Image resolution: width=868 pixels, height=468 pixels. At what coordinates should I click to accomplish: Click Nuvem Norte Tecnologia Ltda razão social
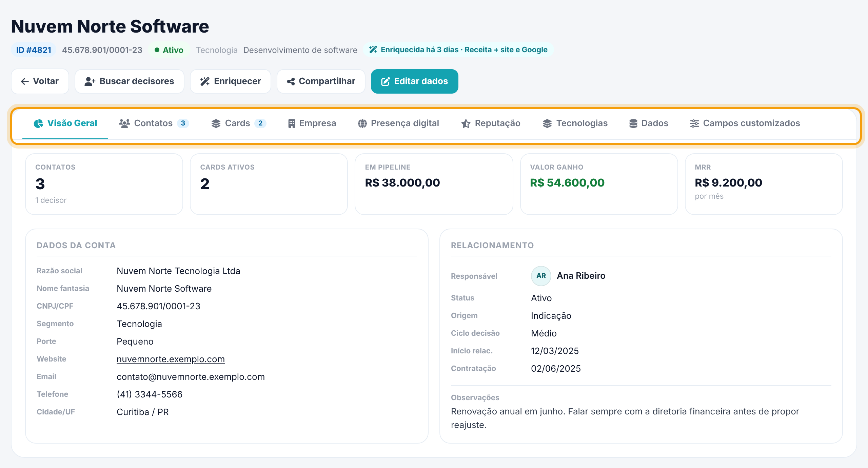(x=178, y=271)
